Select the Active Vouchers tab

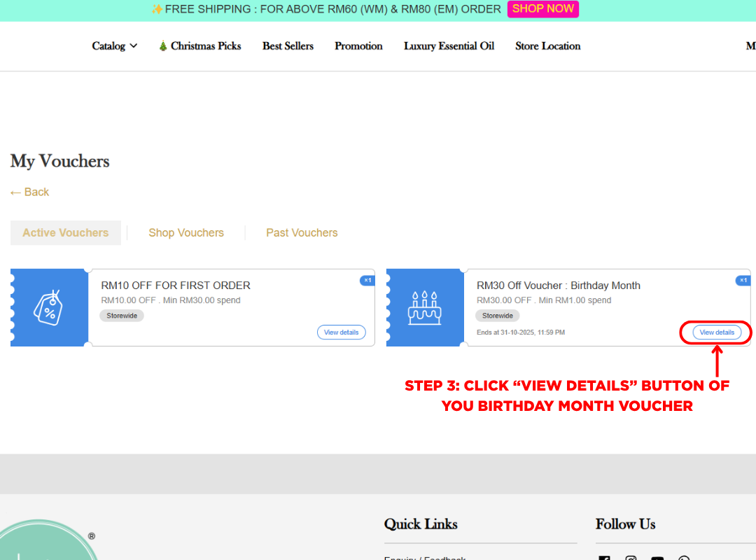(66, 233)
